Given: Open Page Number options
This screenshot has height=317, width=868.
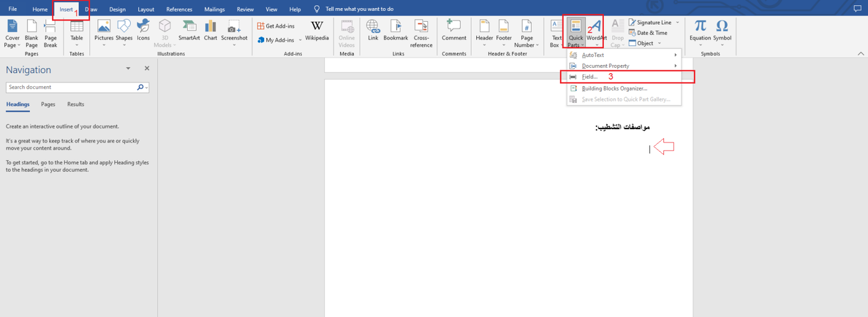Looking at the screenshot, I should pos(526,33).
